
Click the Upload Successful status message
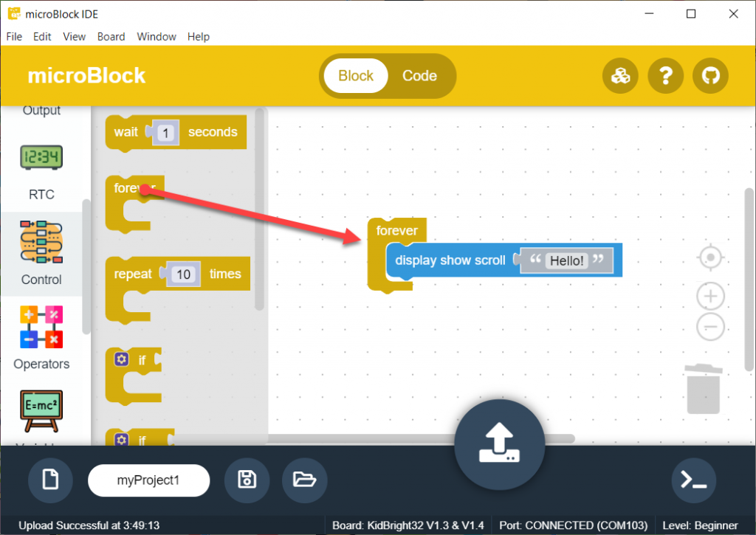click(89, 525)
